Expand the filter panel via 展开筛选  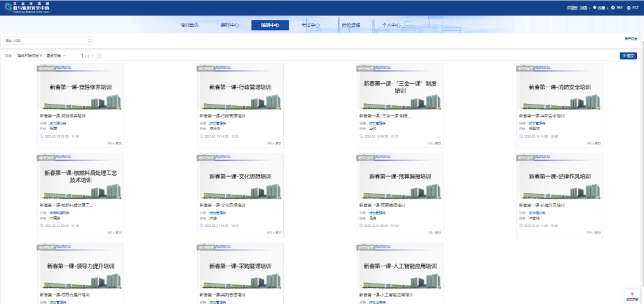[631, 39]
